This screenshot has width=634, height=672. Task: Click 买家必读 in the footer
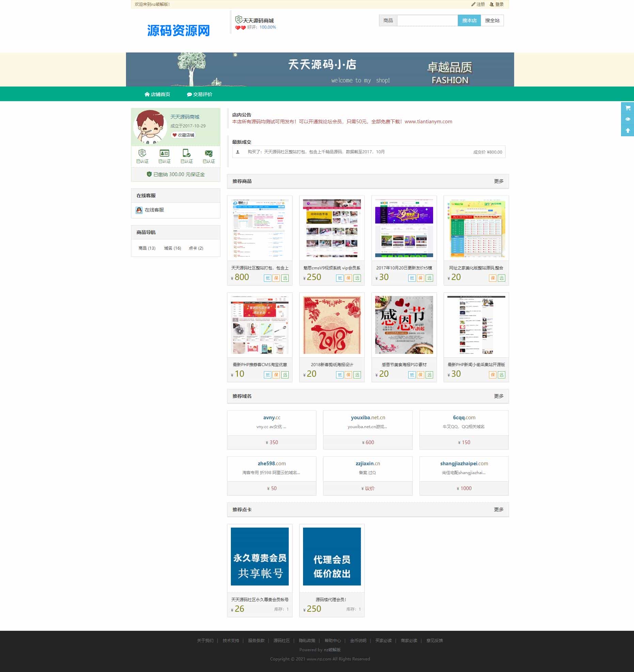click(x=384, y=641)
